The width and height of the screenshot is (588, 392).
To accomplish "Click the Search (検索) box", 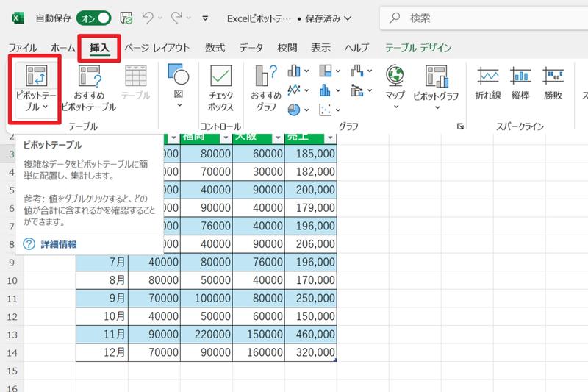I will click(x=484, y=18).
